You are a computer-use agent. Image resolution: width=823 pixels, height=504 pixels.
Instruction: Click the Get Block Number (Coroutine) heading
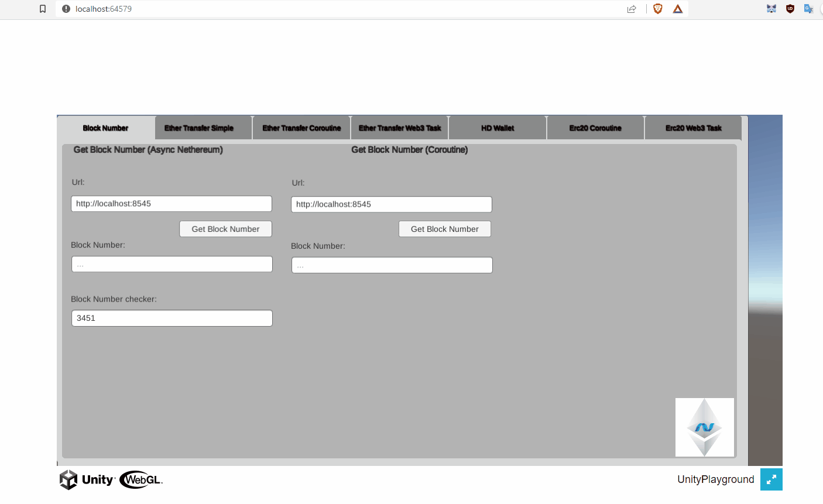pyautogui.click(x=410, y=150)
